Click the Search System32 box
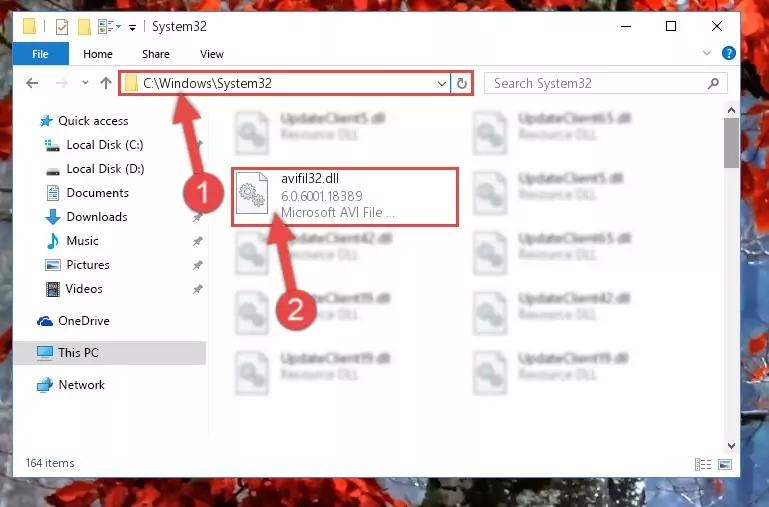Viewport: 769px width, 507px height. click(606, 83)
